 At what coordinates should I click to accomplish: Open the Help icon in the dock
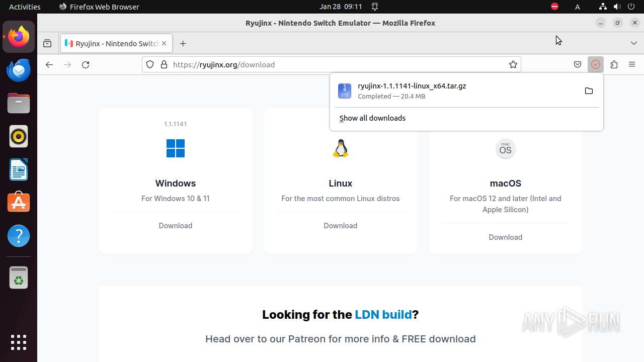point(19,236)
